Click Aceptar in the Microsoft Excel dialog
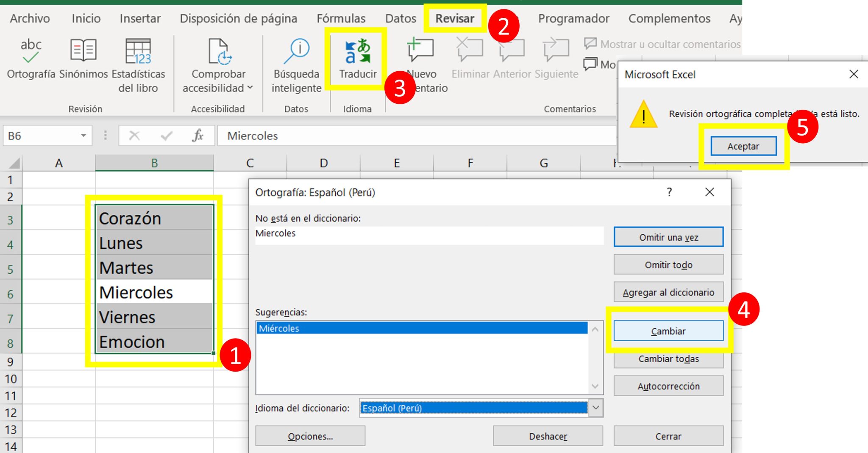The image size is (868, 453). click(743, 146)
